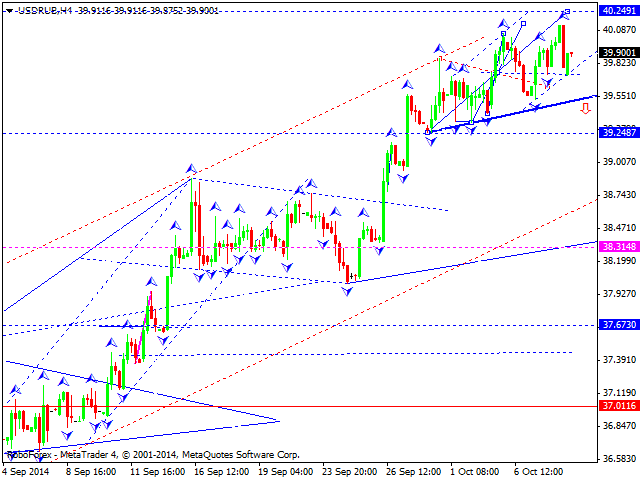The height and width of the screenshot is (480, 640).
Task: Click the 16 Sep 12:00 time axis label
Action: pos(223,471)
